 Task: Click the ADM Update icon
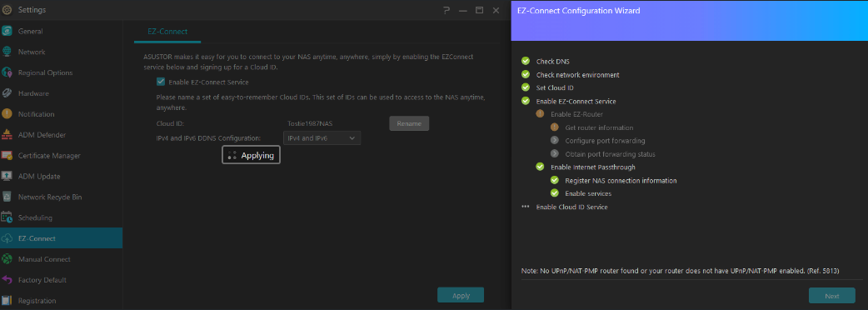[x=7, y=177]
